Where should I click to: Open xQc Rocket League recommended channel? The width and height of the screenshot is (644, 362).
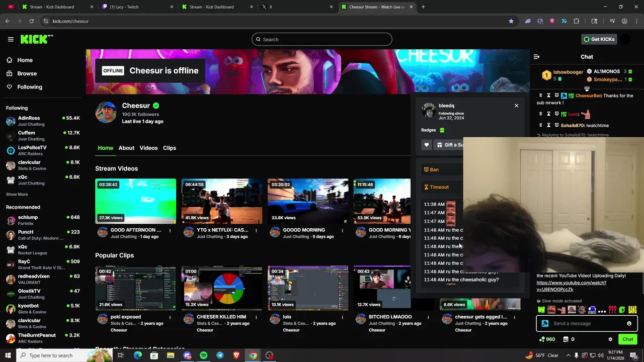coord(43,250)
